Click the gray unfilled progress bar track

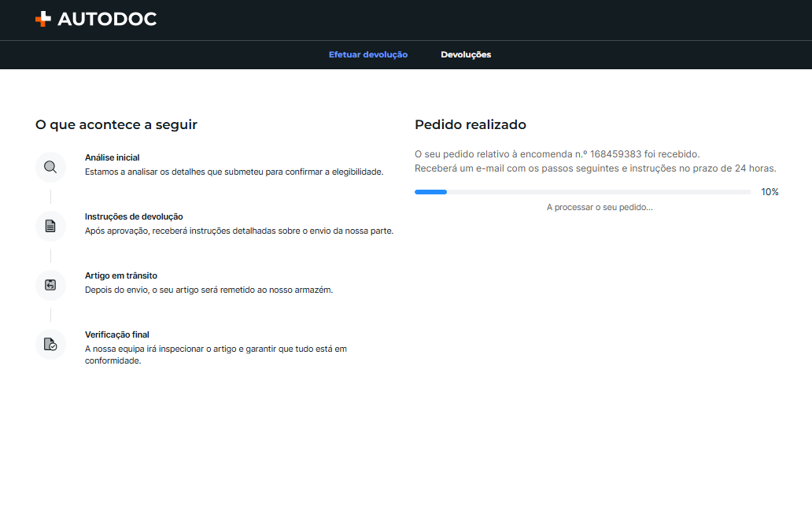599,192
